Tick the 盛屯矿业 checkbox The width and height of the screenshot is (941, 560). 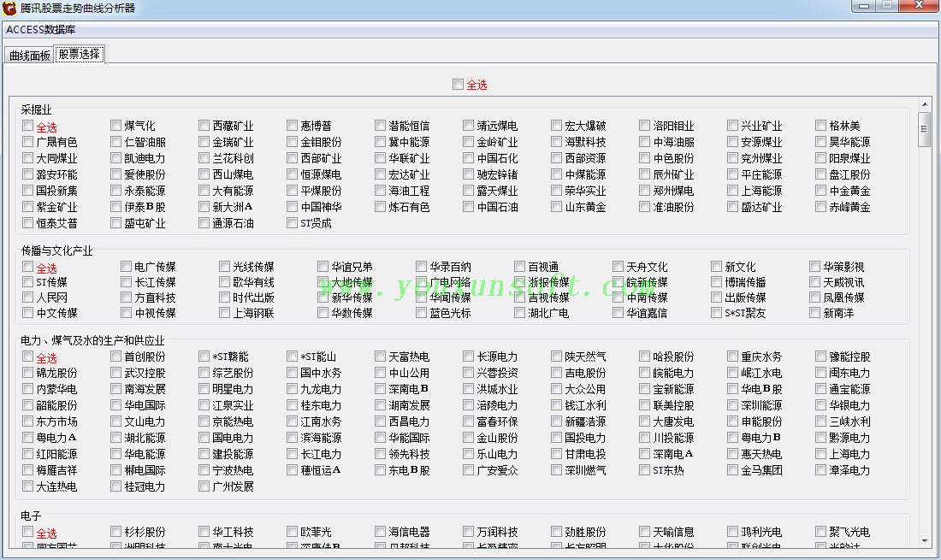tap(115, 223)
